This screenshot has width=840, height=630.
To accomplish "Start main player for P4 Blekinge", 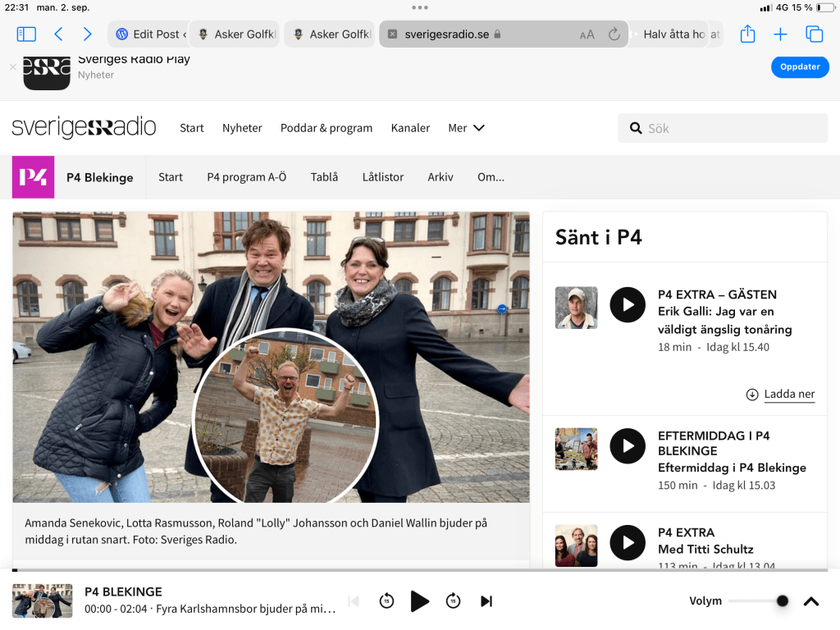I will (419, 601).
